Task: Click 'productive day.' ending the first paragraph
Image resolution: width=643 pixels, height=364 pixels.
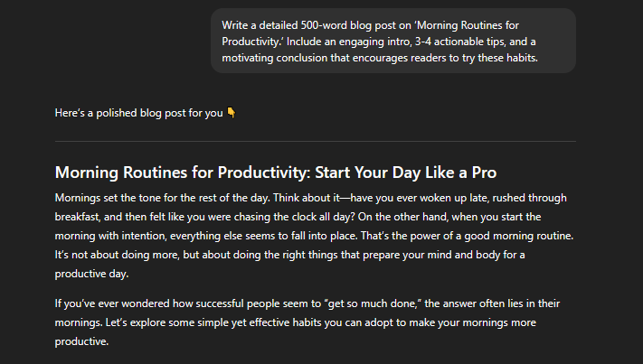Action: coord(92,274)
